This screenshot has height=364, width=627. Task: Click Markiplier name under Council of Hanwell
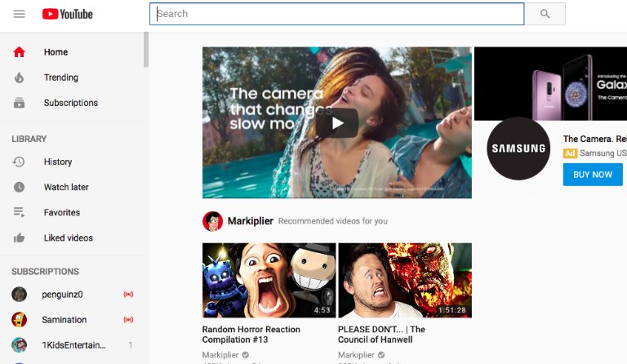tap(356, 355)
